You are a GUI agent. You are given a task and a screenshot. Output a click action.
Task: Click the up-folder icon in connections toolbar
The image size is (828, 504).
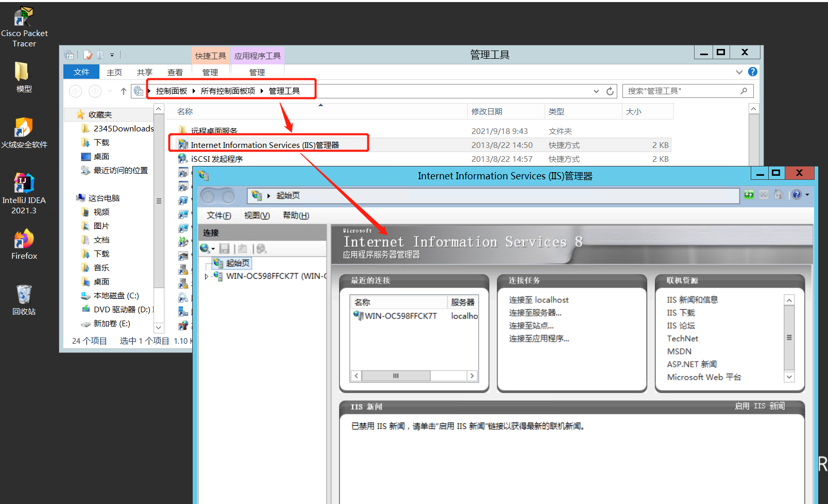[243, 248]
